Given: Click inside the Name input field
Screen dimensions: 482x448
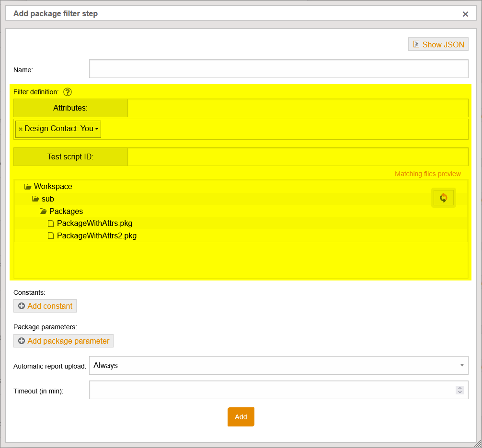Looking at the screenshot, I should pos(279,68).
